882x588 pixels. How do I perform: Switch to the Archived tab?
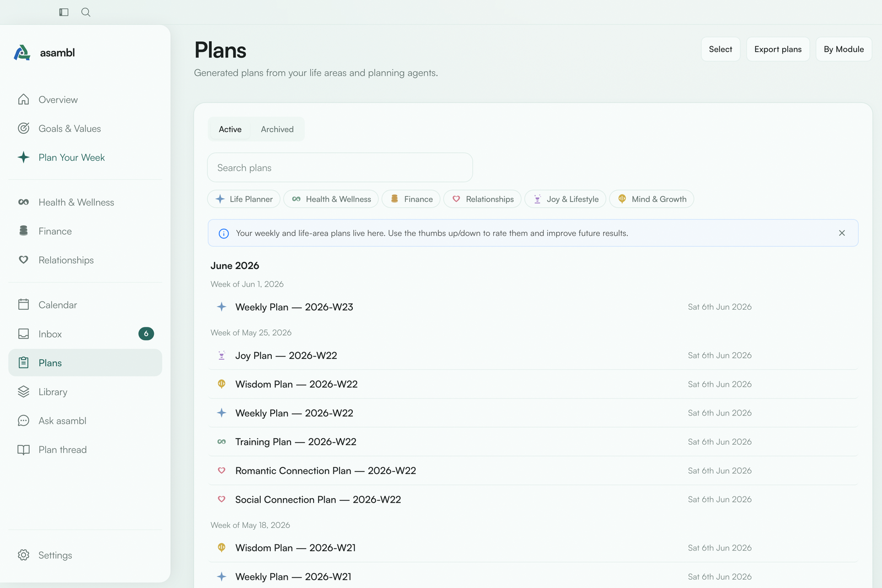pos(277,129)
